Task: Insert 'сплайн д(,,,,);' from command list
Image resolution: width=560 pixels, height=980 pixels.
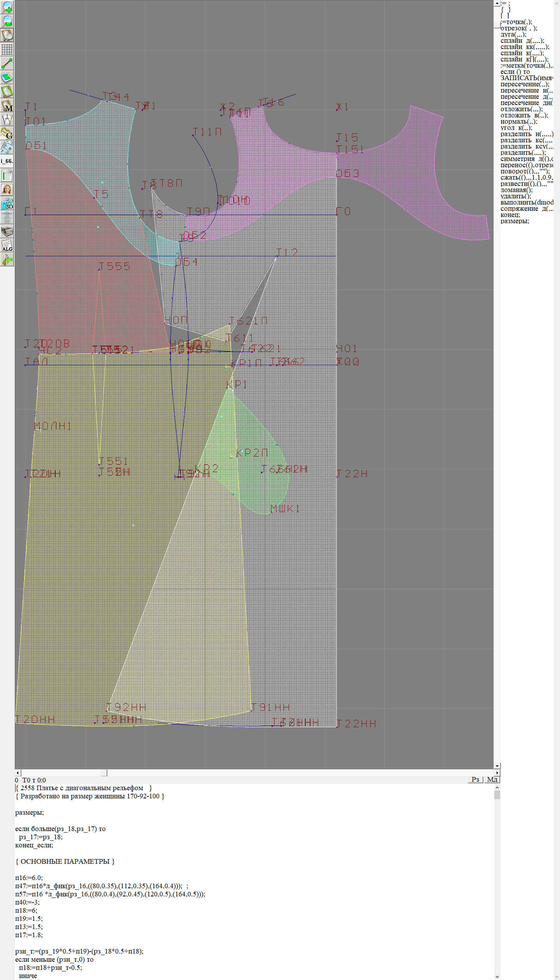Action: click(x=522, y=41)
